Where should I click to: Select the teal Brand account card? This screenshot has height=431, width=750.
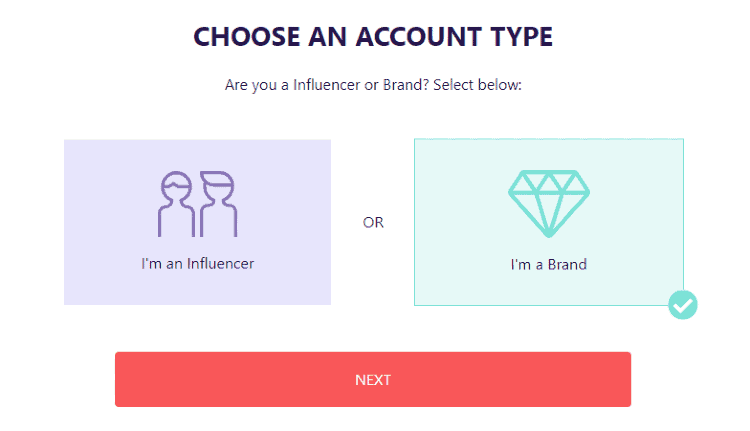(x=549, y=222)
